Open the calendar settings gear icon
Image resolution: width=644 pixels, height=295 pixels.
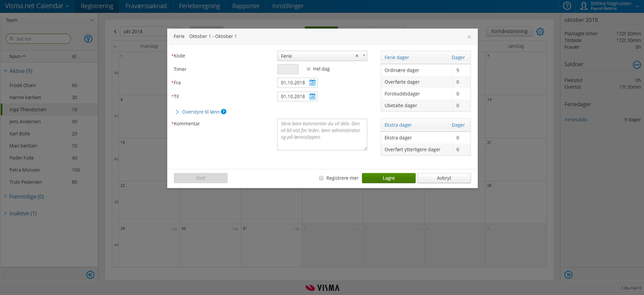click(x=540, y=31)
